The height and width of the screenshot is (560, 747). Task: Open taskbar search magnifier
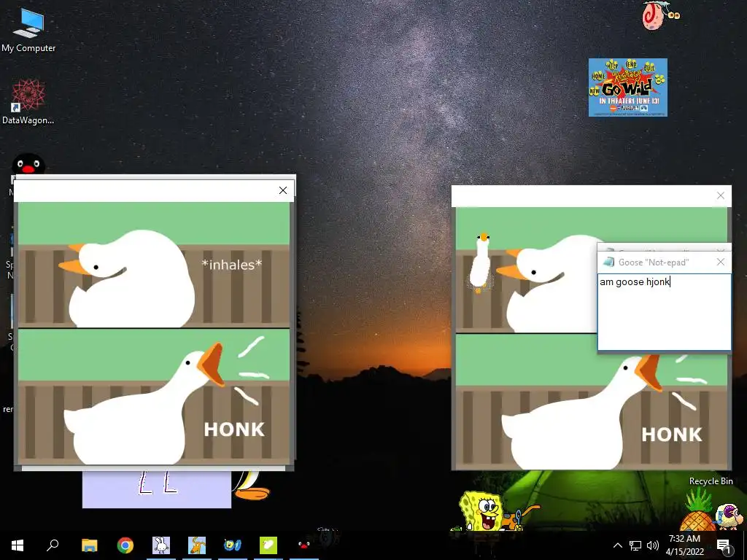pos(53,545)
